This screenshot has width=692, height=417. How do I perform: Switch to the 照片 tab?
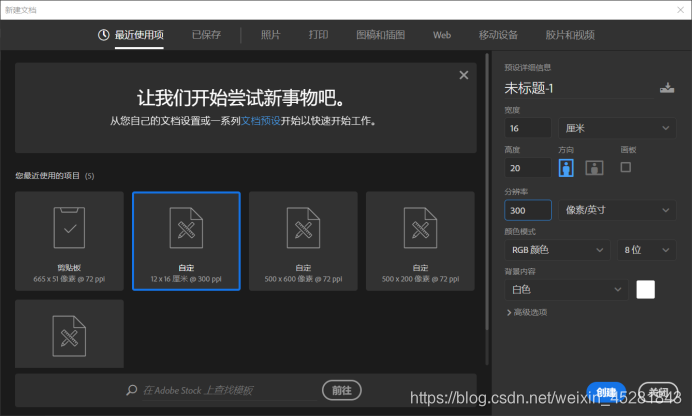pos(271,35)
